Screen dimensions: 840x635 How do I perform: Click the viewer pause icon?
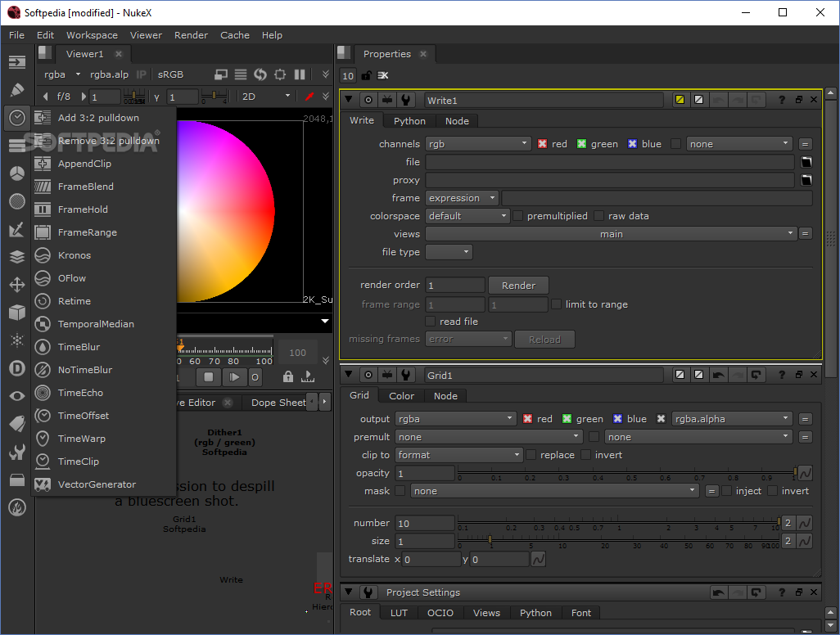(x=300, y=74)
